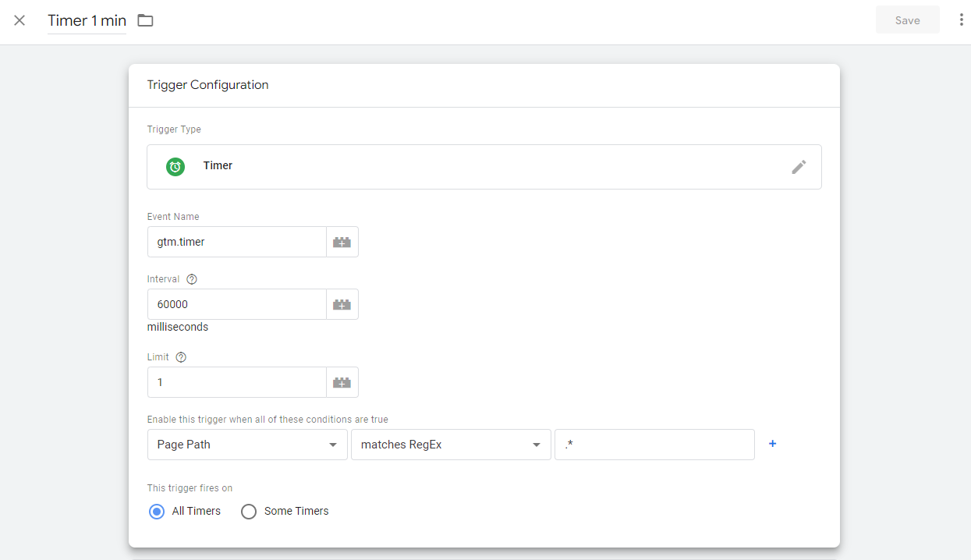This screenshot has height=560, width=971.
Task: Click the regex pattern input containing .*
Action: point(654,444)
